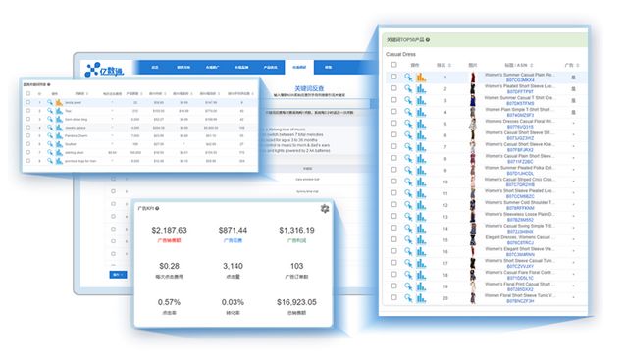Image resolution: width=626 pixels, height=364 pixels.
Task: Sort by the rank column arrows in product table
Action: coord(449,65)
